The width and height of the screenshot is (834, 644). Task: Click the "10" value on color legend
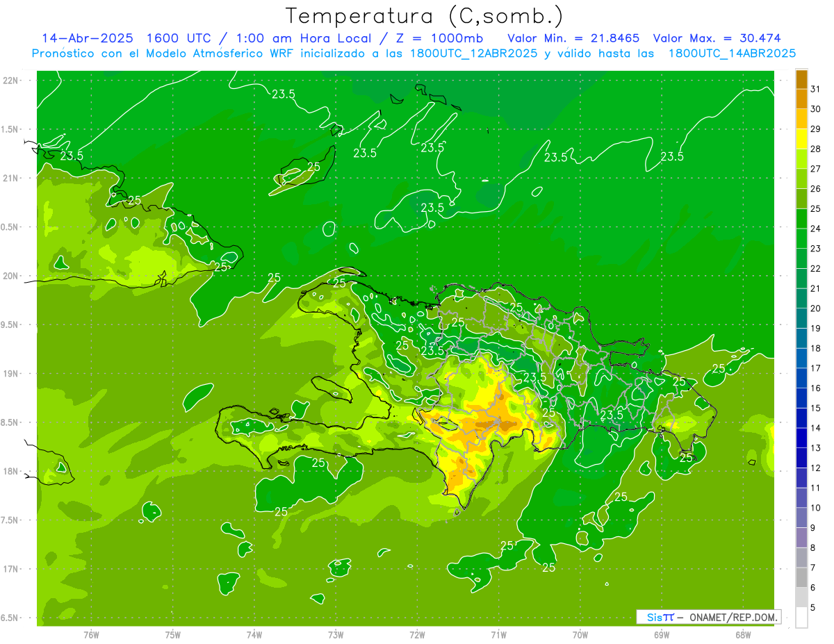(x=816, y=508)
